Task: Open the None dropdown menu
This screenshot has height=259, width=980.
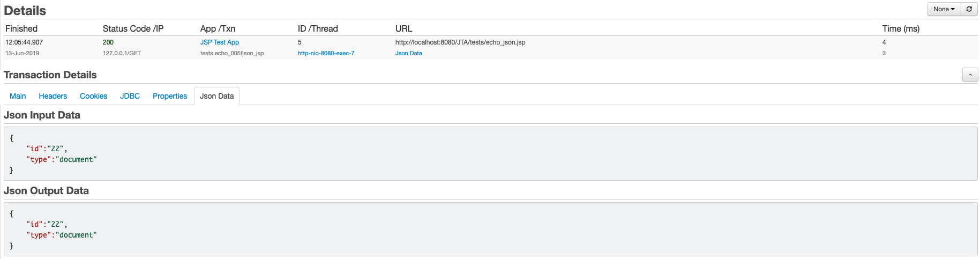Action: pyautogui.click(x=944, y=9)
